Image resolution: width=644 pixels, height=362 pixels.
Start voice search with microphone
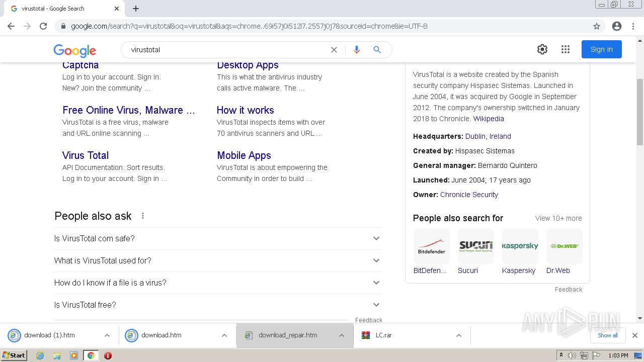click(357, 49)
